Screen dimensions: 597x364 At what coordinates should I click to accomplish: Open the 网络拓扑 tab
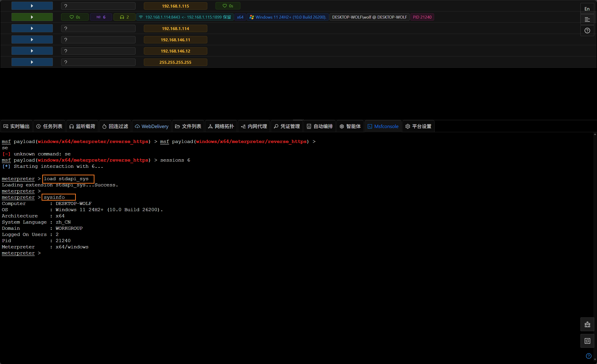pos(221,126)
